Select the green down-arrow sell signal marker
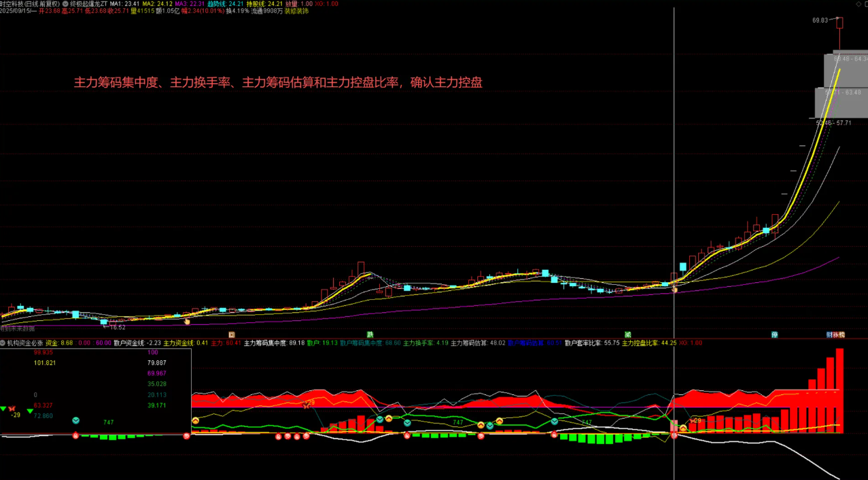 click(30, 411)
